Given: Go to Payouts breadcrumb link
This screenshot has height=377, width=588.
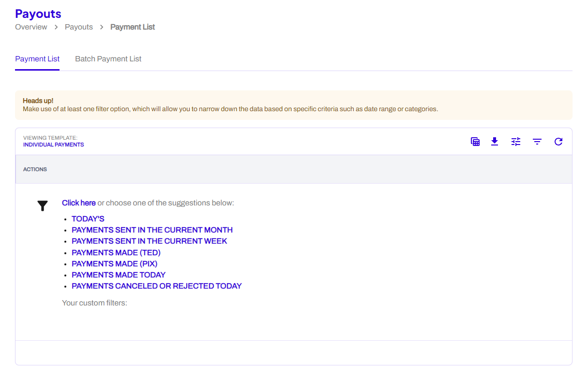Looking at the screenshot, I should (79, 27).
